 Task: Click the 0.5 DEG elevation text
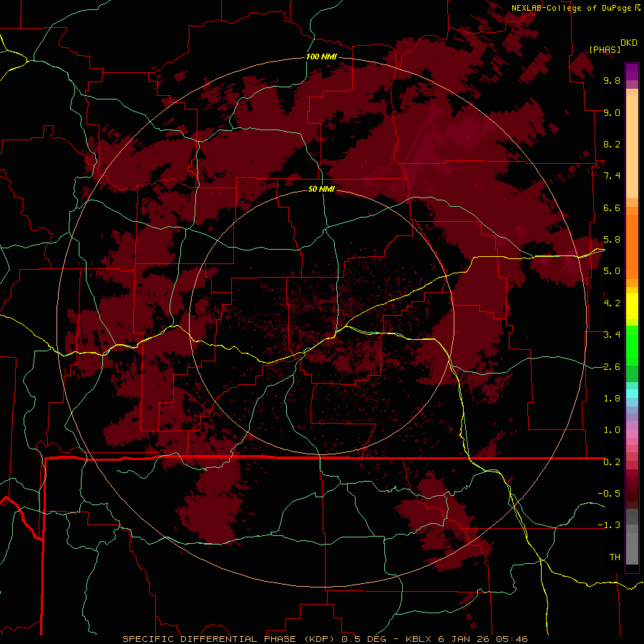(x=364, y=639)
